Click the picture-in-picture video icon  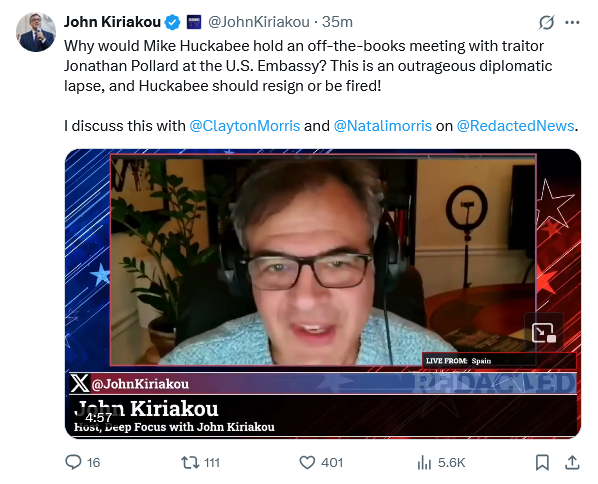tap(543, 332)
